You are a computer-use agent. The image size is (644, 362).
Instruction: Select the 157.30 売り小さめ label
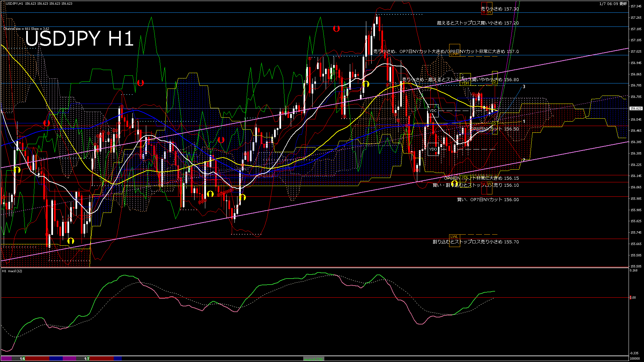(499, 9)
